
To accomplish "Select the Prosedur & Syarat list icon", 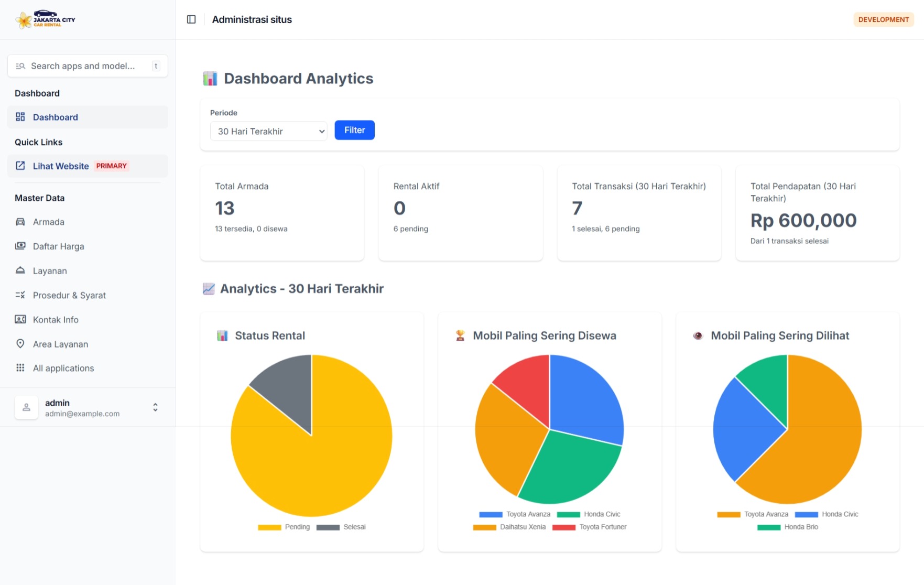I will point(20,295).
